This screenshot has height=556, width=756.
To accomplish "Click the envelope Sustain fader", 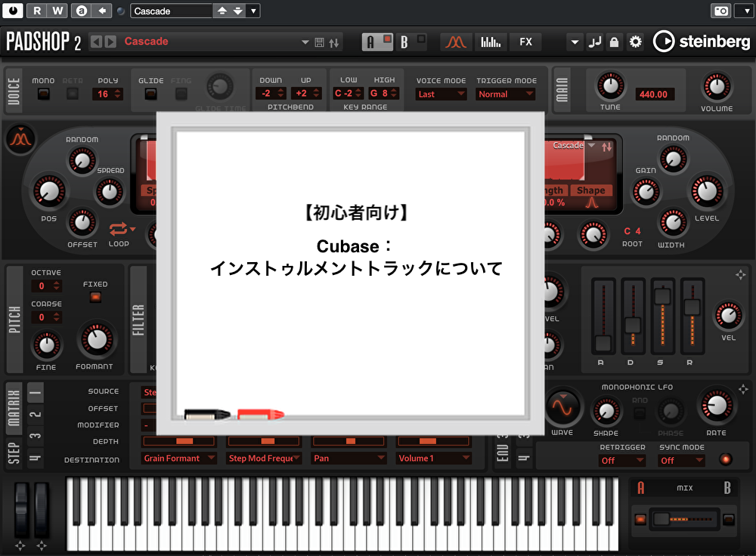I will click(x=662, y=296).
